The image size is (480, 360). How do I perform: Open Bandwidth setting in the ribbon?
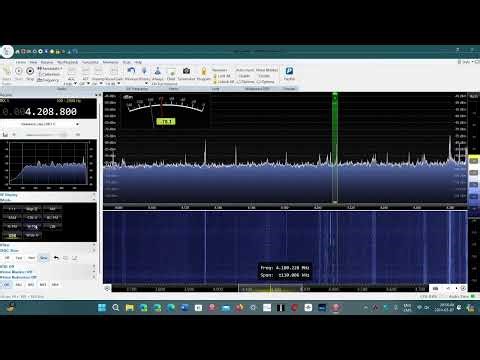pyautogui.click(x=49, y=68)
